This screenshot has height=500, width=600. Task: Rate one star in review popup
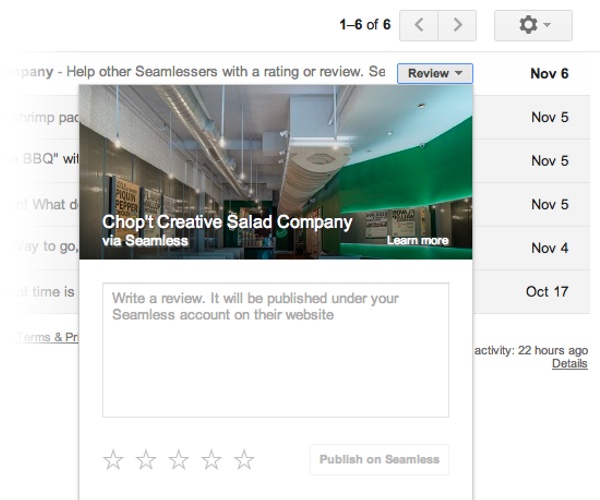(114, 460)
